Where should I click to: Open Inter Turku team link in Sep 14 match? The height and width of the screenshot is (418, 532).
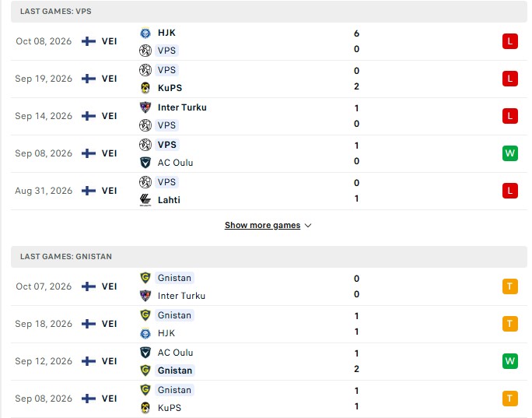point(182,107)
